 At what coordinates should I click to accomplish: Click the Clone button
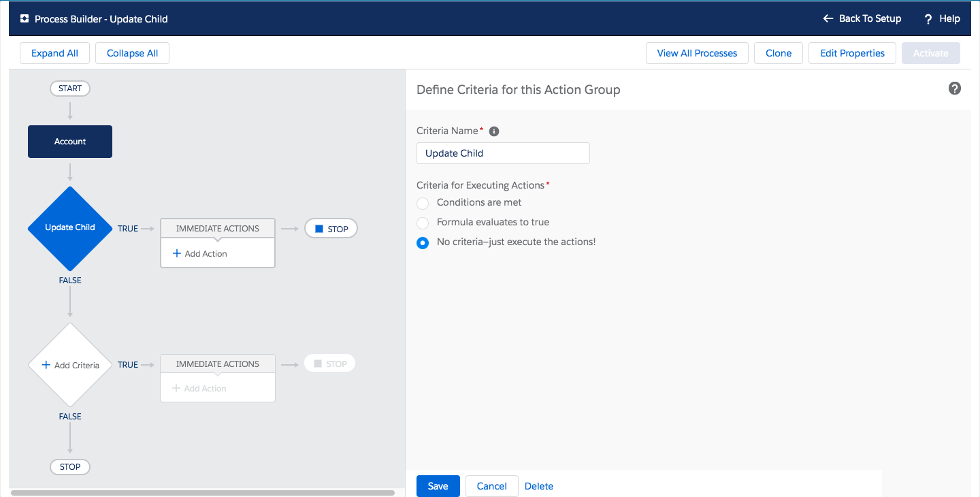coord(779,53)
